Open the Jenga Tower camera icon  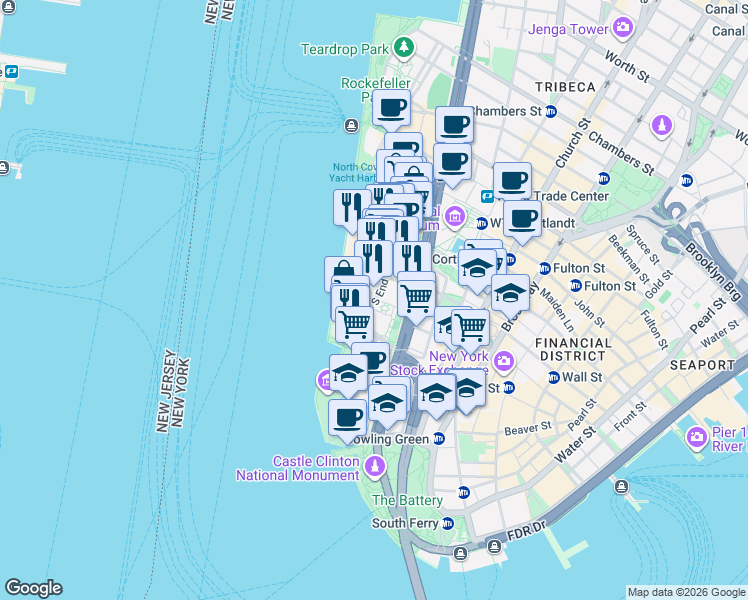tap(623, 27)
